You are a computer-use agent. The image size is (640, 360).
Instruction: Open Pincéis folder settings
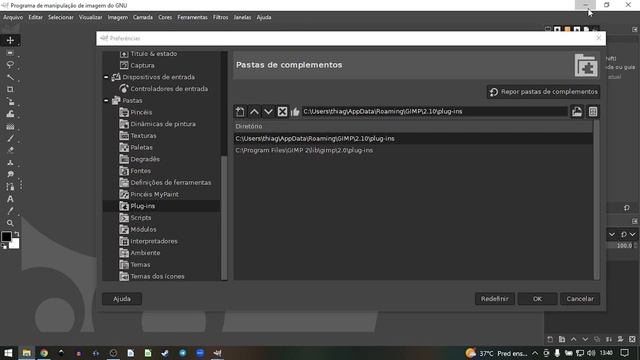pyautogui.click(x=141, y=112)
